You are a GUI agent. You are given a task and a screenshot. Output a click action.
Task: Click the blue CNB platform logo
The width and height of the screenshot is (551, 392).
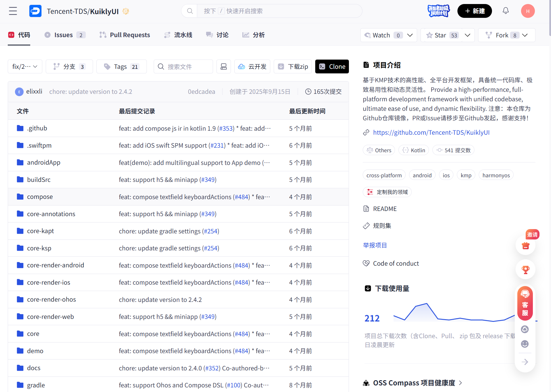point(35,11)
